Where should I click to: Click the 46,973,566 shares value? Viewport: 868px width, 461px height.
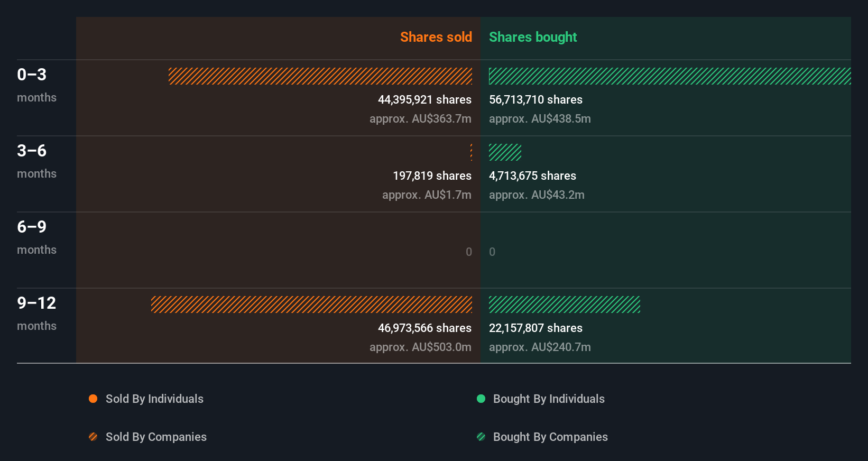(x=424, y=328)
